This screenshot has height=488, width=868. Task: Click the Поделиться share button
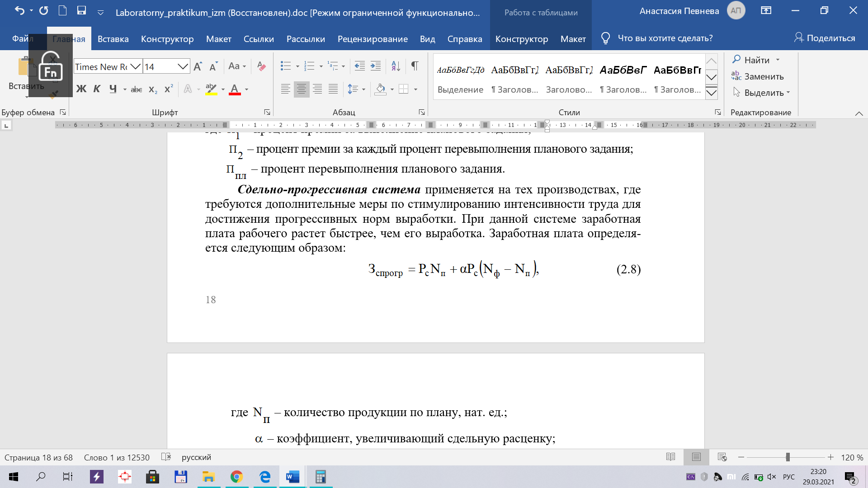click(825, 38)
